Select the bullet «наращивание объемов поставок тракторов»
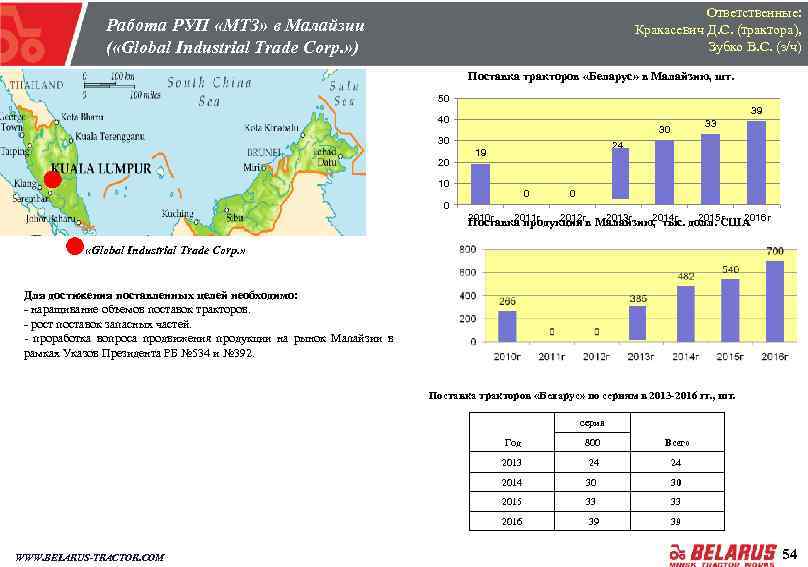 tap(138, 310)
